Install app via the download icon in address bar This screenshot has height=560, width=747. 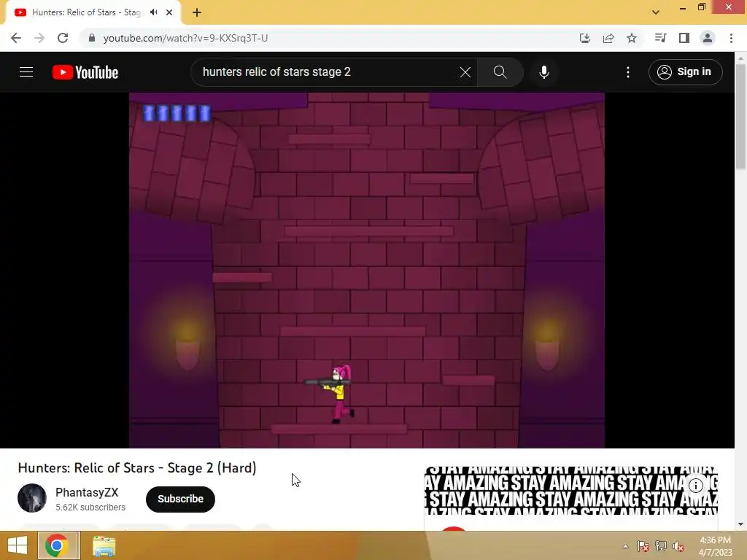pos(584,38)
